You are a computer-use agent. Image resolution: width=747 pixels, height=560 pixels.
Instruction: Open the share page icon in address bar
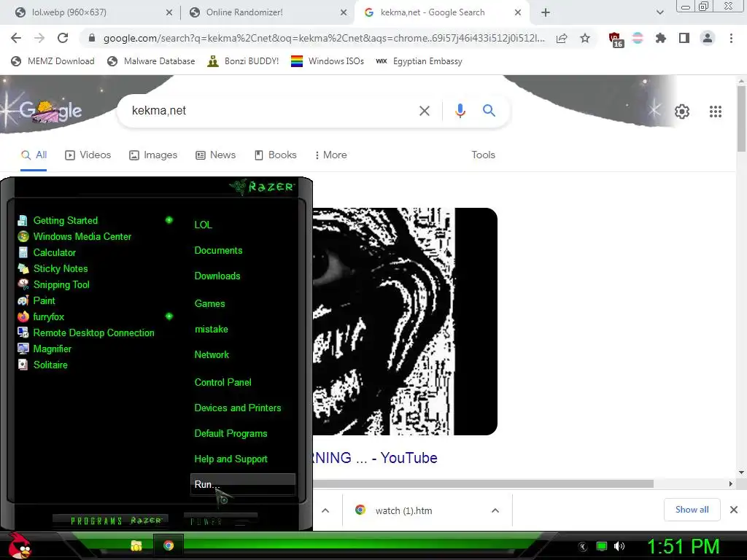[x=562, y=38]
